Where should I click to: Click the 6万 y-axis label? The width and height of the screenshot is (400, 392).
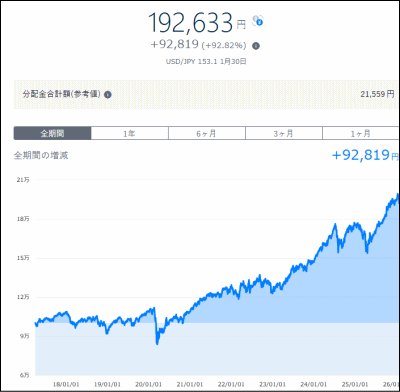tap(24, 375)
